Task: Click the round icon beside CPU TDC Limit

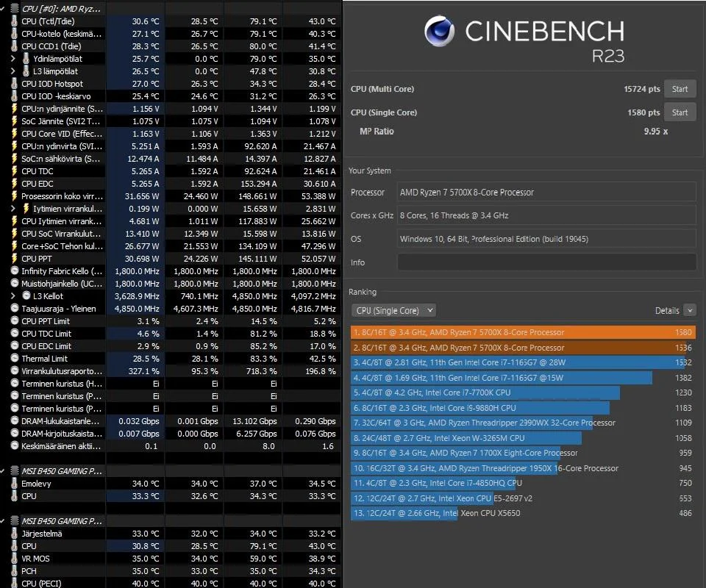Action: 15,334
